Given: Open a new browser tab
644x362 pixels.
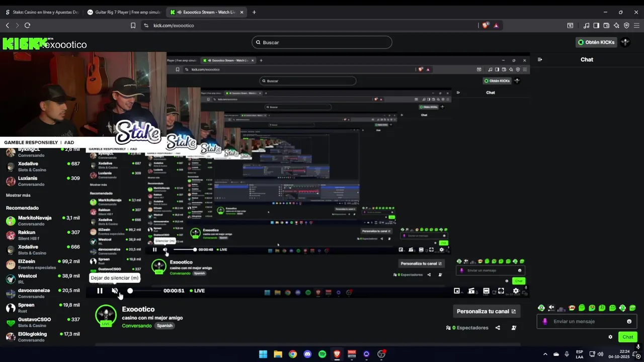Looking at the screenshot, I should pos(254,12).
